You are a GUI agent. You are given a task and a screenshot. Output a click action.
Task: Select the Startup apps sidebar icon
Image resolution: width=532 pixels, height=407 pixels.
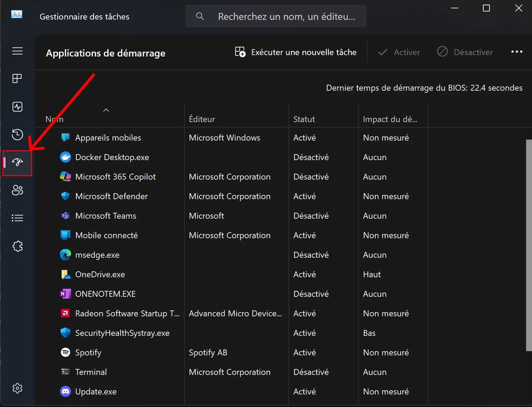pyautogui.click(x=17, y=162)
